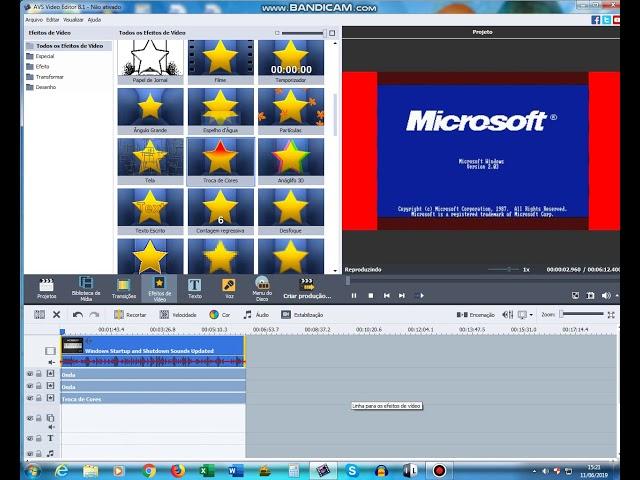This screenshot has height=480, width=640.
Task: Lock the music audio track
Action: click(x=39, y=453)
